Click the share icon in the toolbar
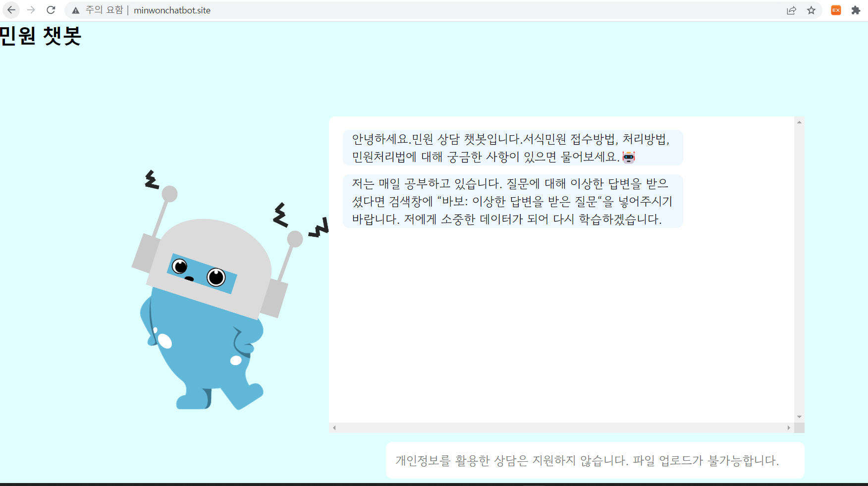 [791, 10]
